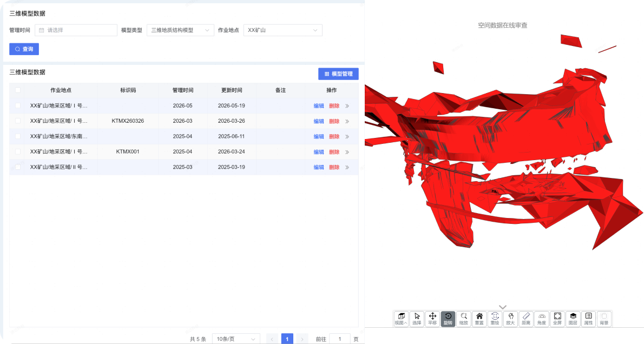This screenshot has width=644, height=344.
Task: Open the 10条/页 page size dropdown
Action: tap(236, 339)
